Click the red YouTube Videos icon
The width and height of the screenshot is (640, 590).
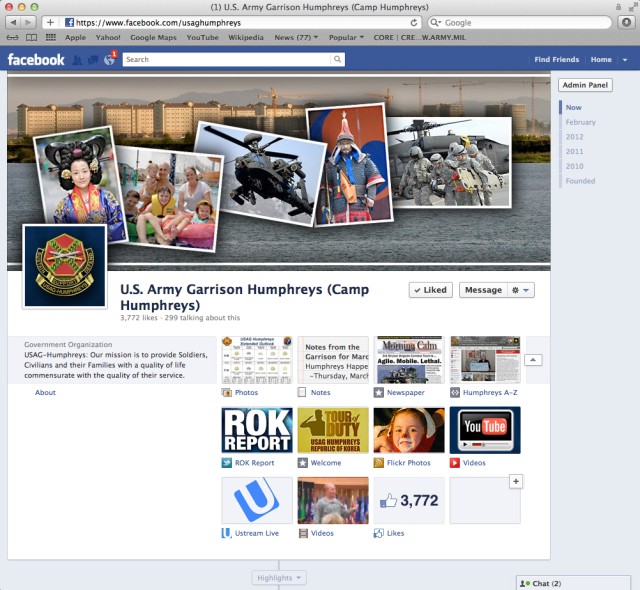point(455,463)
